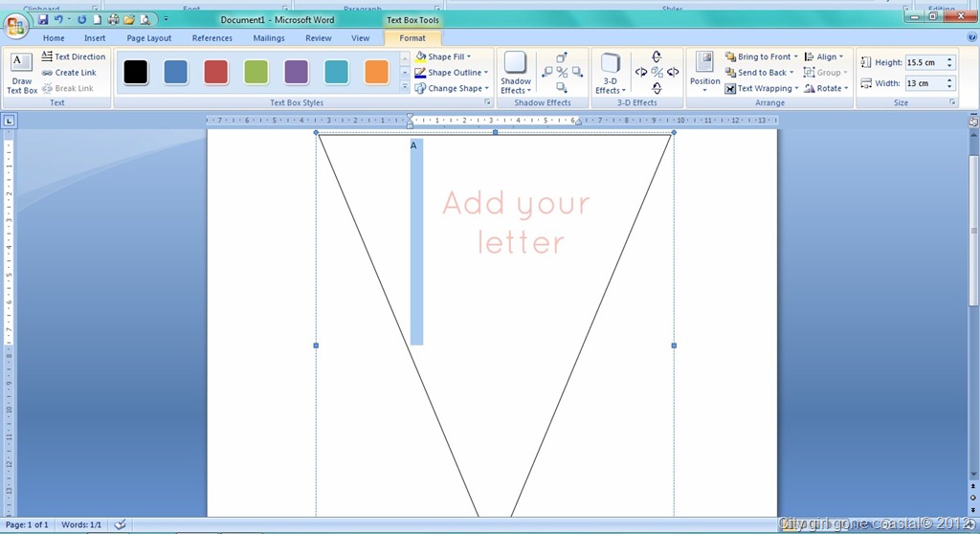Open the 3-D Effects gallery
980x534 pixels.
pos(610,73)
